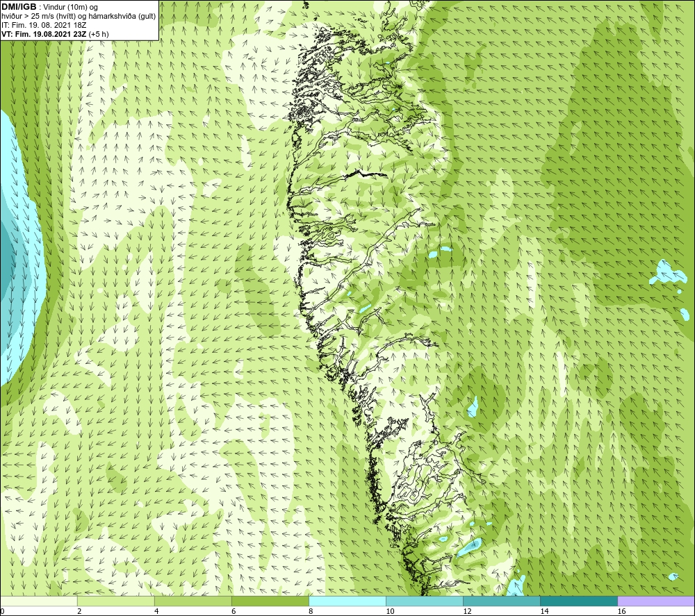Click the '2' scale label
Viewport: 695px width, 616px height.
tap(79, 612)
